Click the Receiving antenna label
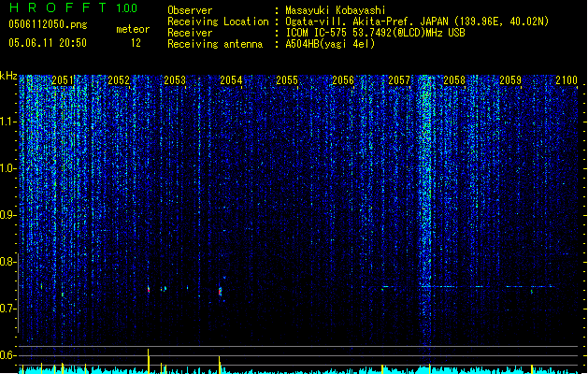The width and height of the screenshot is (588, 374). [215, 44]
